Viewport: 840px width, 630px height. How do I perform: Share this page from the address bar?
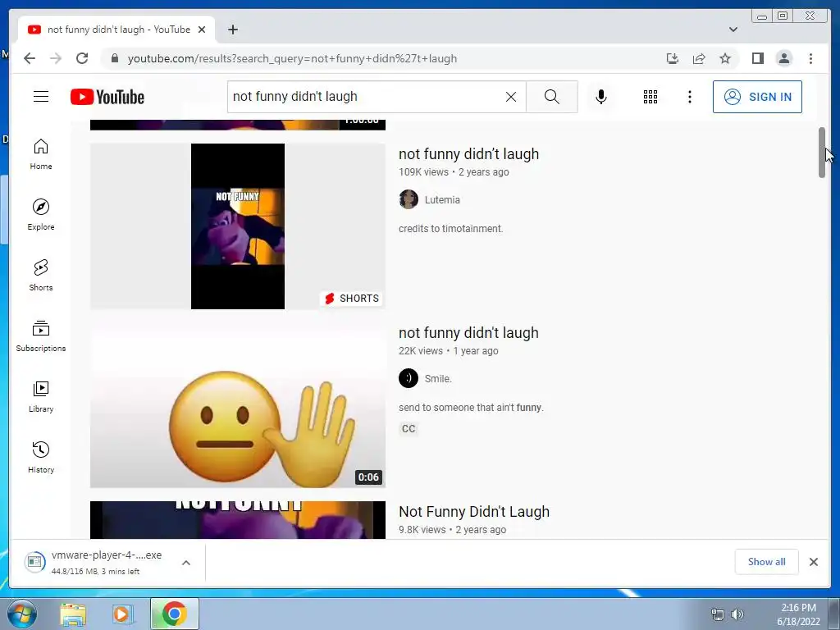point(699,58)
